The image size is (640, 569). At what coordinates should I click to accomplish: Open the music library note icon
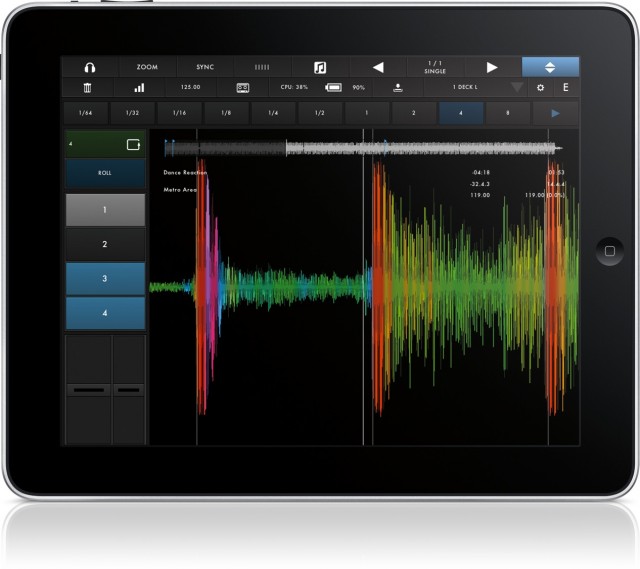[320, 67]
